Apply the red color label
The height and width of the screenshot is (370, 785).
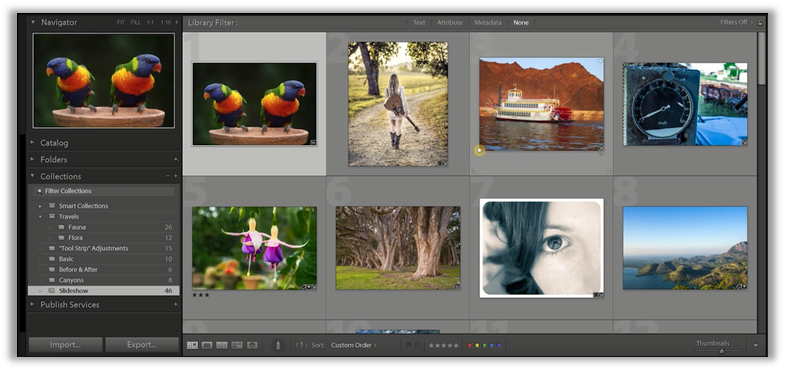pos(469,345)
